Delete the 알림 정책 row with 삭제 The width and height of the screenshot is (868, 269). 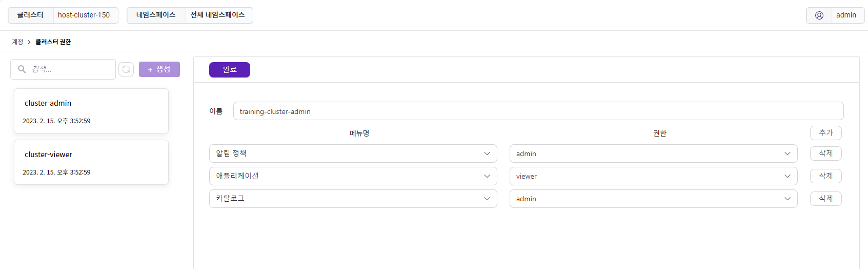point(826,153)
